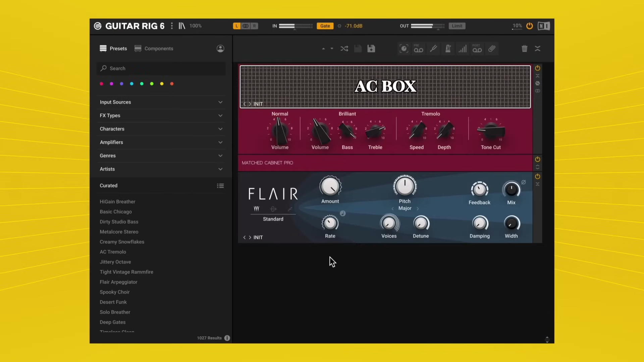The width and height of the screenshot is (644, 362).
Task: Click the Flair Amount knob
Action: [x=330, y=186]
